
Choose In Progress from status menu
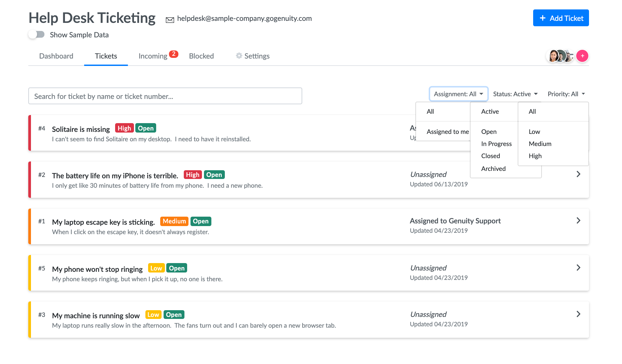click(x=496, y=144)
